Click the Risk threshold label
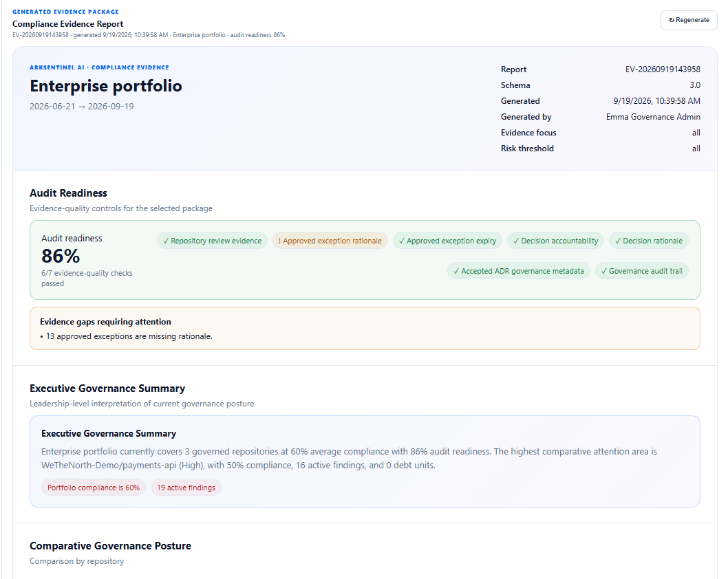The image size is (728, 579). click(527, 149)
